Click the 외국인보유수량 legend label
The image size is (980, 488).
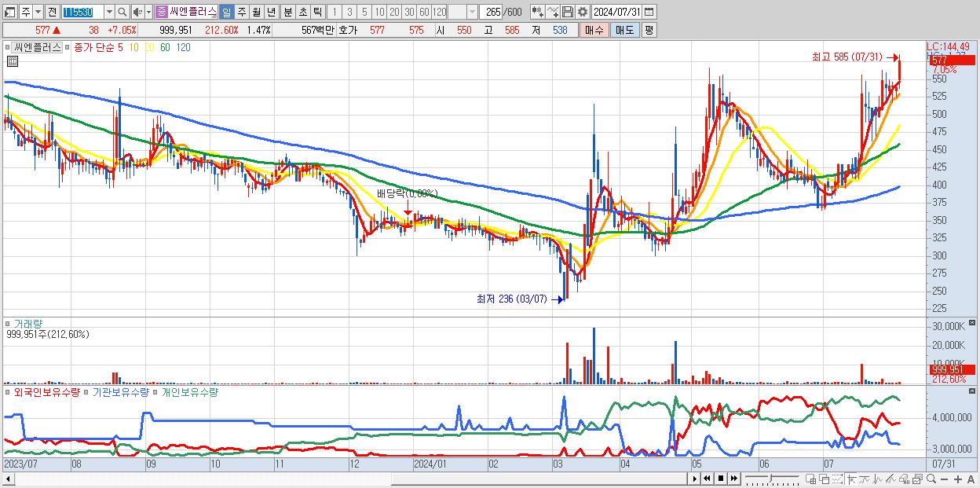pos(47,391)
